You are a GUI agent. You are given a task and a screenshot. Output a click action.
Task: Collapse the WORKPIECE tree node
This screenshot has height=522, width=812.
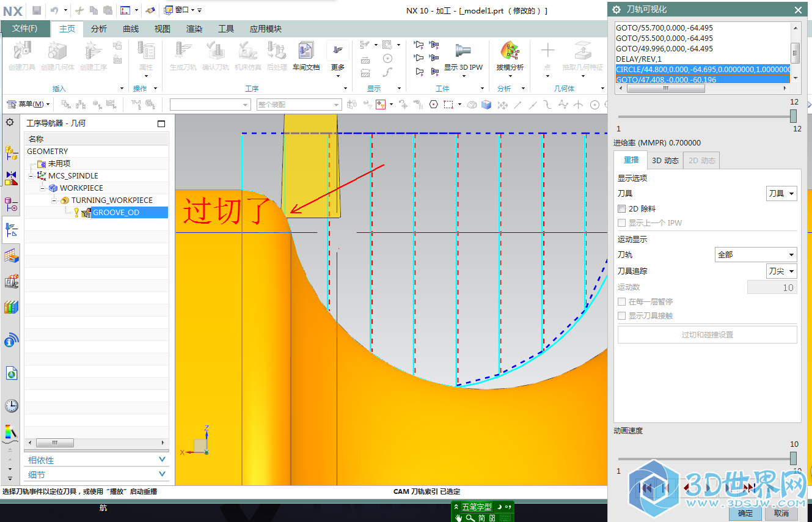coord(43,188)
